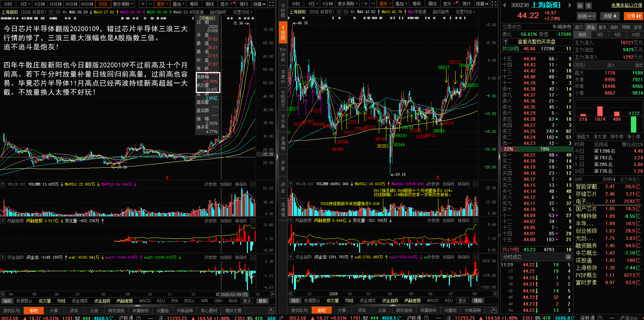Screen dimensions: 644x320
Task: Expand hidden tools via 隐藏 on right toolbar
Action: pos(482,4)
